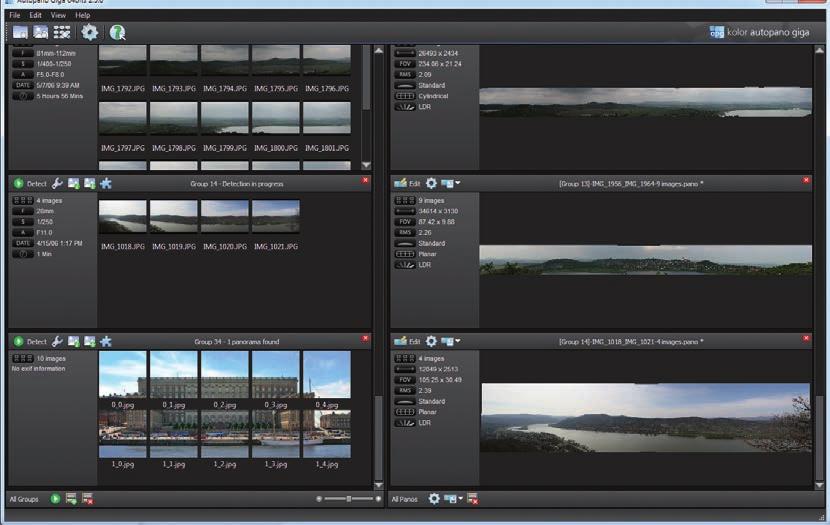The width and height of the screenshot is (830, 525).
Task: Click the top cylindrical panorama preview
Action: pos(646,102)
